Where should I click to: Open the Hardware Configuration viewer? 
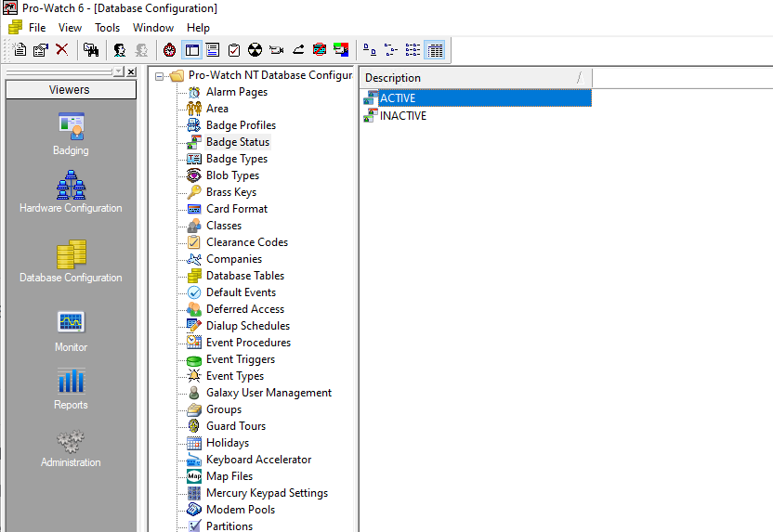(71, 191)
